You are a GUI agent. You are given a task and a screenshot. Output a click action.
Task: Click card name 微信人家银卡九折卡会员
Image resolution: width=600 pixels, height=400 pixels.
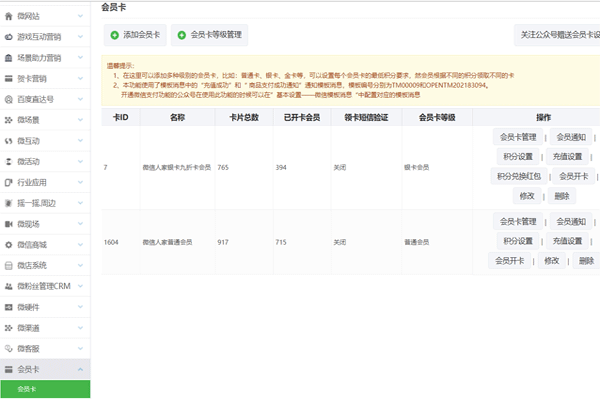point(176,167)
